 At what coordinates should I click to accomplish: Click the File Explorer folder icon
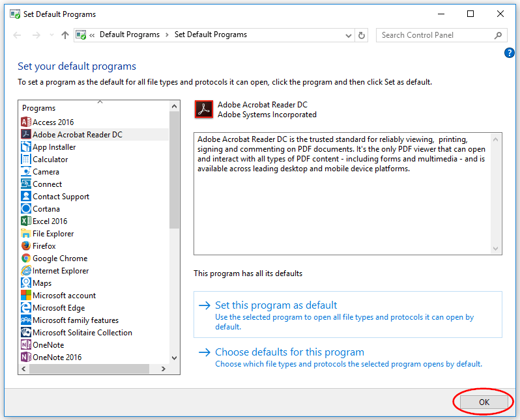[x=26, y=233]
